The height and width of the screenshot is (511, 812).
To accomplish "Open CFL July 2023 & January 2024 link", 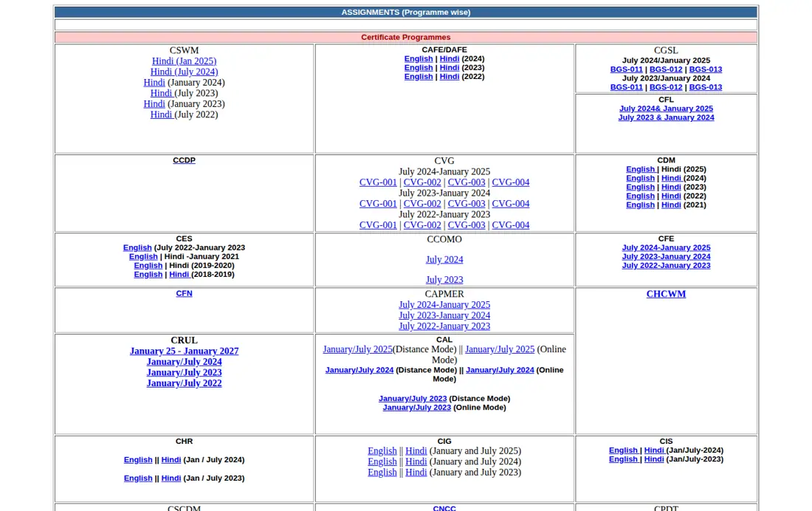I will [x=666, y=117].
